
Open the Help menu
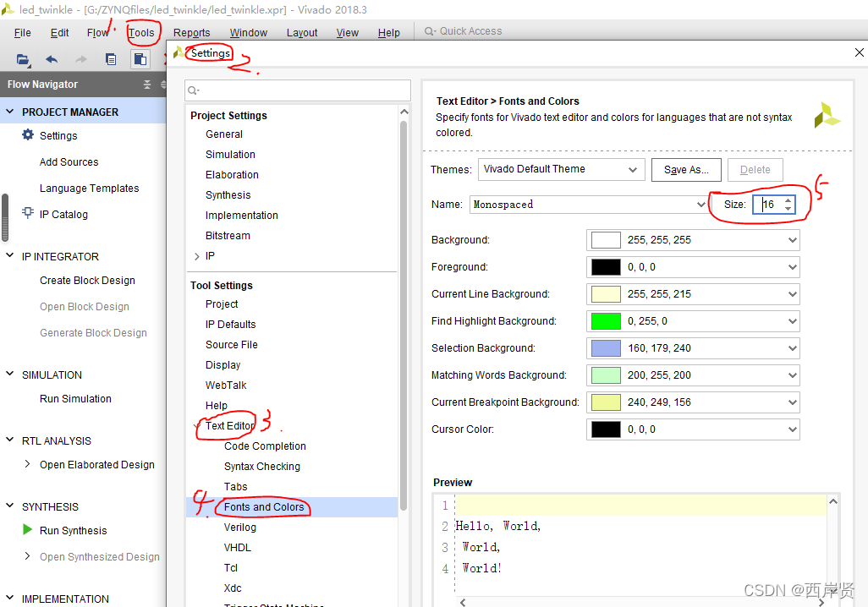point(388,33)
